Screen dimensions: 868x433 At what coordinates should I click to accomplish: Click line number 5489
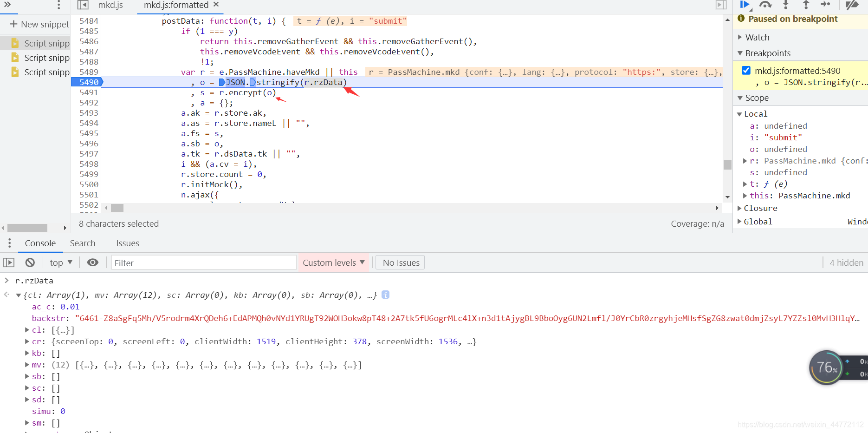pyautogui.click(x=89, y=72)
